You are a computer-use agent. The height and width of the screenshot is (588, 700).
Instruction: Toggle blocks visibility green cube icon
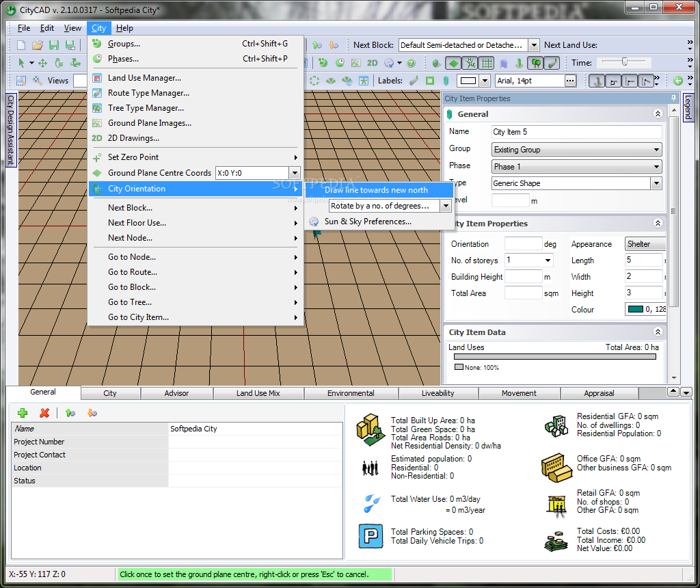click(x=436, y=63)
